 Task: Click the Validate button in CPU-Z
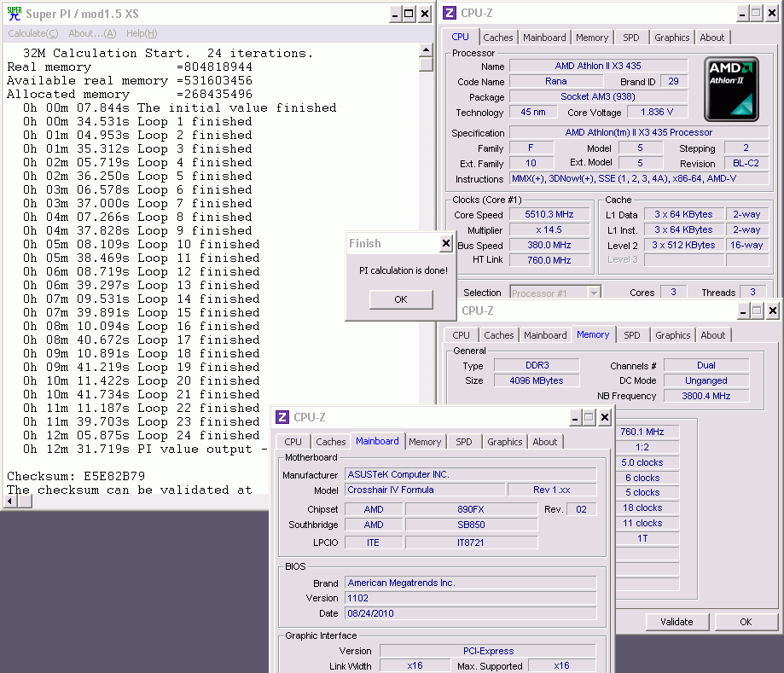[677, 622]
